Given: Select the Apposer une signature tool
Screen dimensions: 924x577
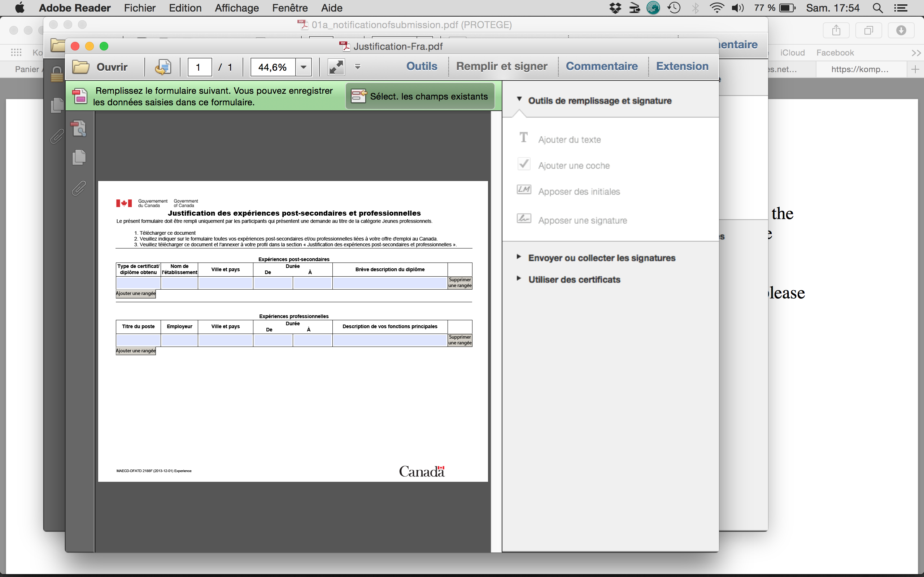Looking at the screenshot, I should [x=582, y=221].
